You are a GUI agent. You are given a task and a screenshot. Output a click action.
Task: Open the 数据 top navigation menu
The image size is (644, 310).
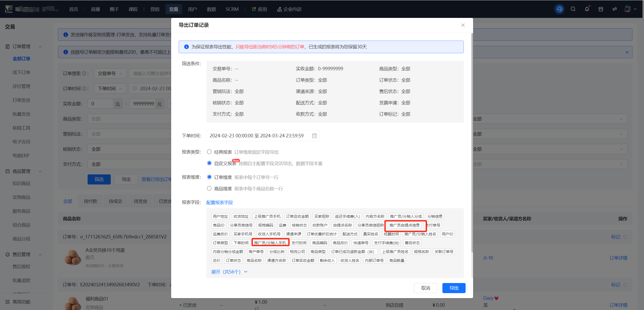211,9
